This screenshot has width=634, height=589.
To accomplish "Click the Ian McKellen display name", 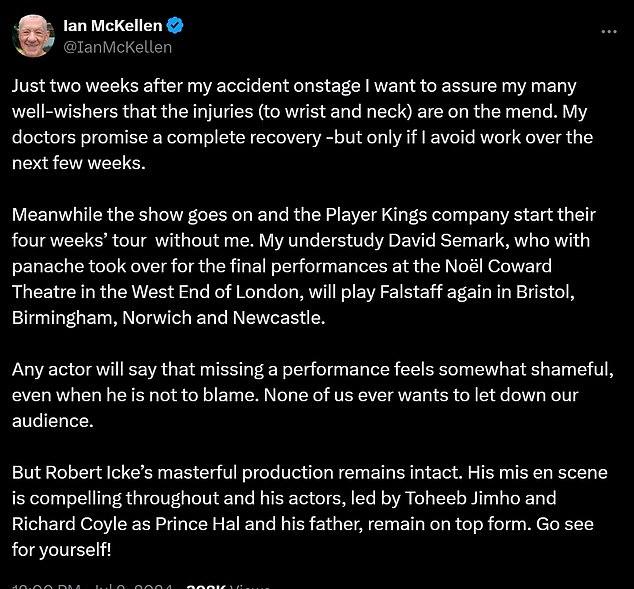I will [113, 26].
